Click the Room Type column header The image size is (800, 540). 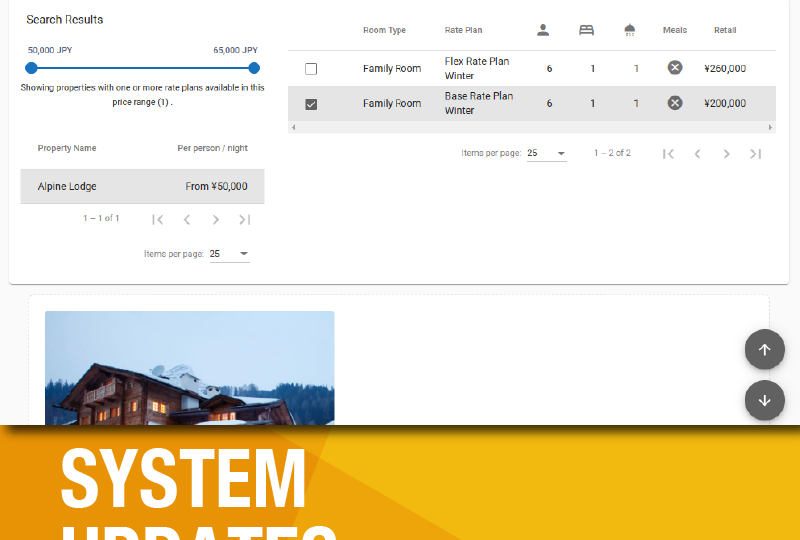pyautogui.click(x=384, y=30)
